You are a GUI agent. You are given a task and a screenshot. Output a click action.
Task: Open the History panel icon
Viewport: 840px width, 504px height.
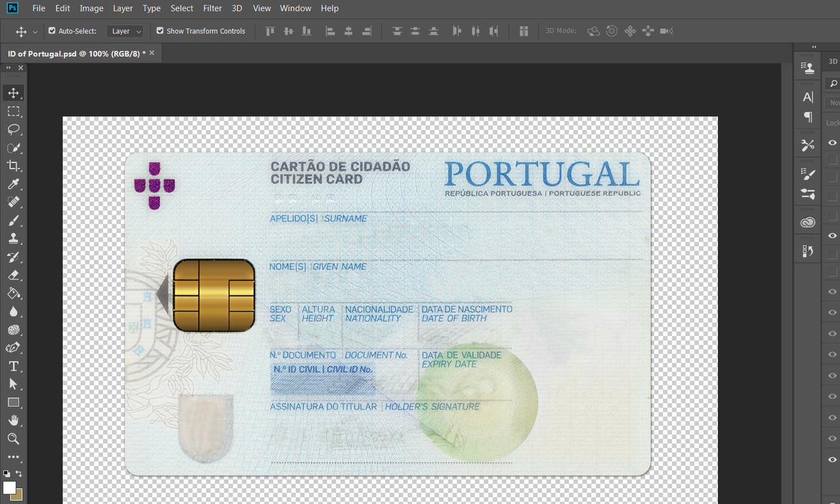click(x=808, y=251)
